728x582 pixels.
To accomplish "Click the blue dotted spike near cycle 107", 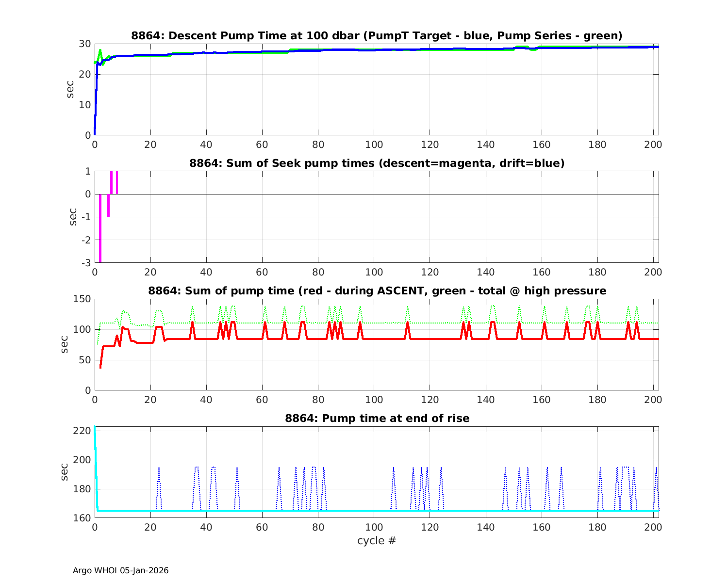I will tap(394, 469).
